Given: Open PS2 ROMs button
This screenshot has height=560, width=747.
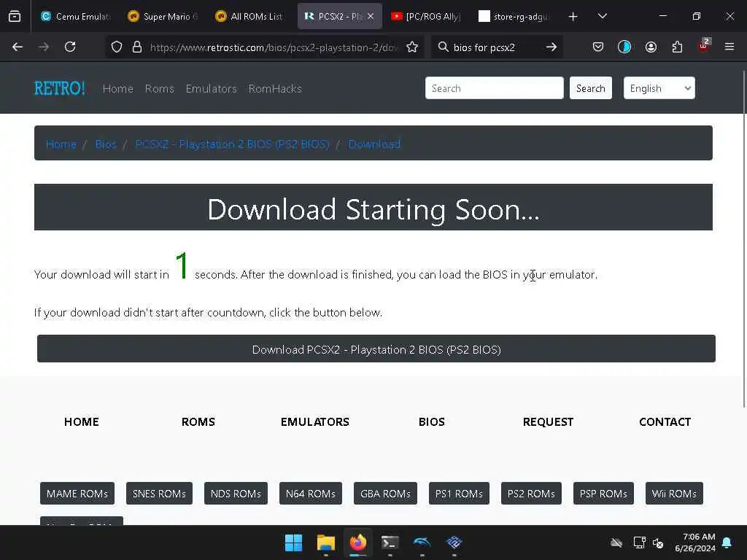Looking at the screenshot, I should click(x=531, y=494).
